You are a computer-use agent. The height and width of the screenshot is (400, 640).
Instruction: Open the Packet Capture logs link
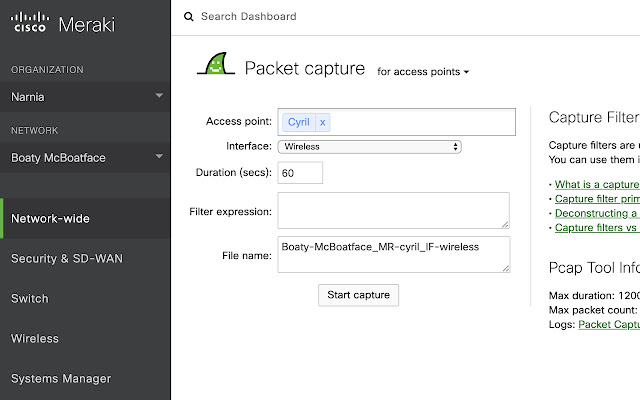click(x=609, y=324)
